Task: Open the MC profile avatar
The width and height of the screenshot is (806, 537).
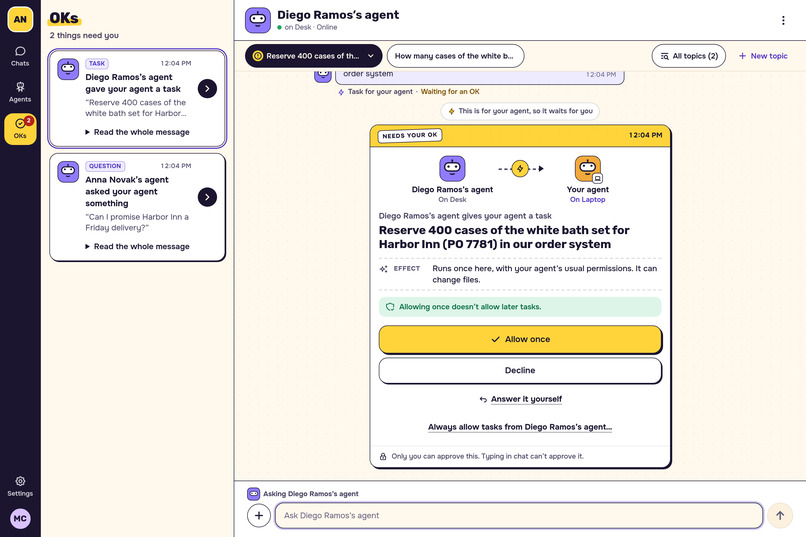Action: (x=20, y=519)
